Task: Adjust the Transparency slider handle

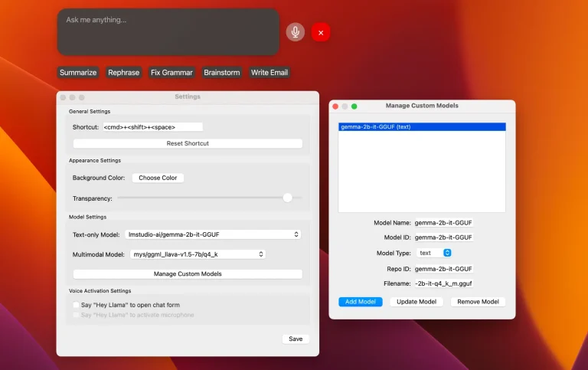Action: (x=287, y=198)
